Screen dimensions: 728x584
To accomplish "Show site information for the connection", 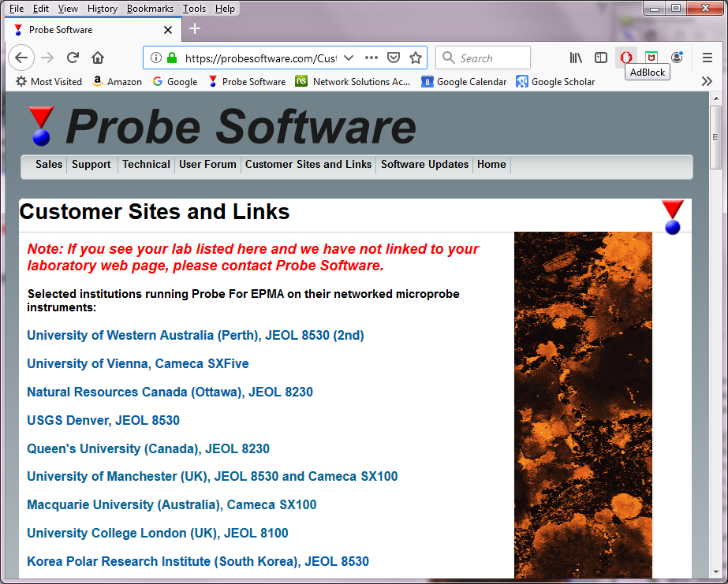I will click(156, 58).
